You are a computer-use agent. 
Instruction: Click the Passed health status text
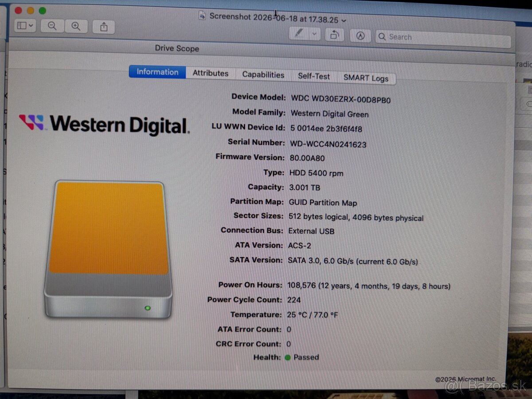click(306, 357)
